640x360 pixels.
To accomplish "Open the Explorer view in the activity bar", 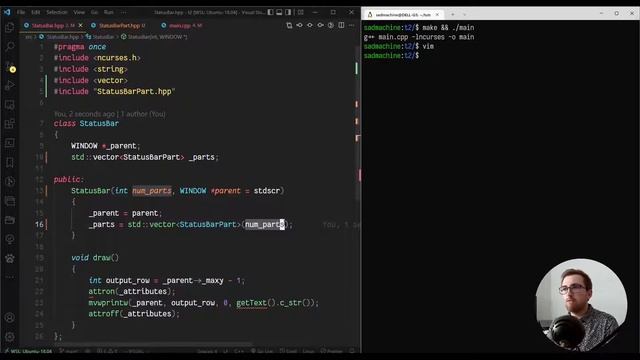I will pyautogui.click(x=10, y=27).
